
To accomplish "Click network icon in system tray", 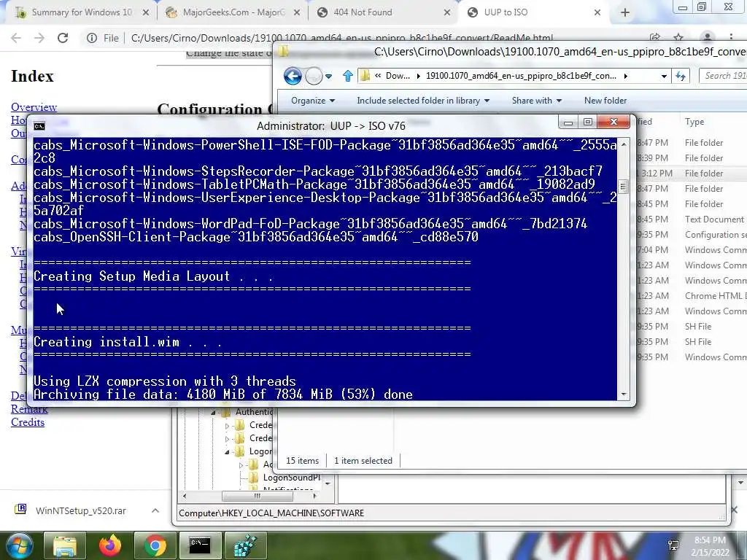I will click(673, 545).
